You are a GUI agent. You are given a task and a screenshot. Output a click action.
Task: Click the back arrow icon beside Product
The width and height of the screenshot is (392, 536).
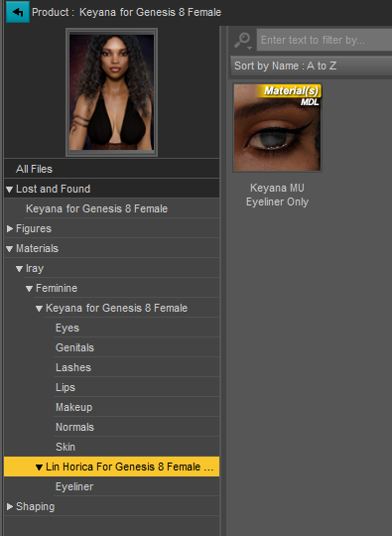point(18,12)
